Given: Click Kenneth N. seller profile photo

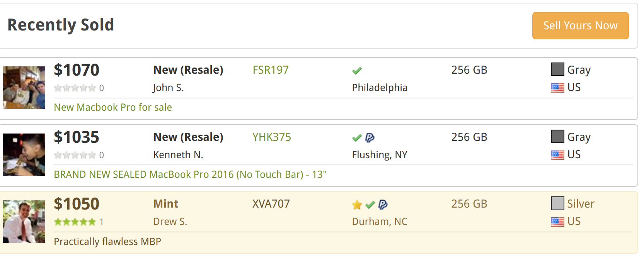Looking at the screenshot, I should point(24,155).
